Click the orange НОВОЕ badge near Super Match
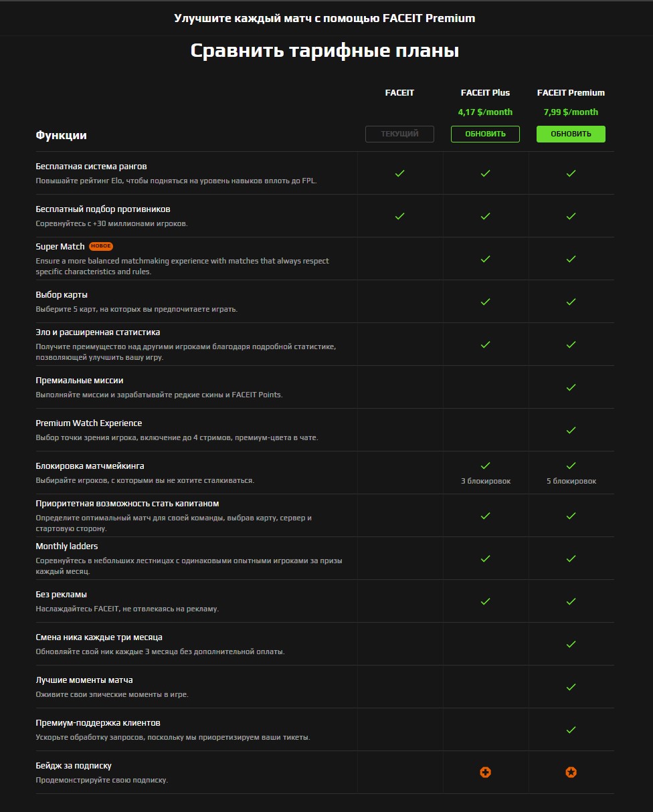Image resolution: width=653 pixels, height=812 pixels. [101, 247]
